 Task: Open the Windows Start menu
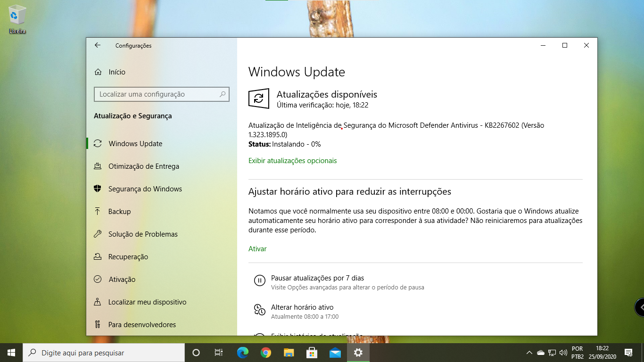click(11, 353)
